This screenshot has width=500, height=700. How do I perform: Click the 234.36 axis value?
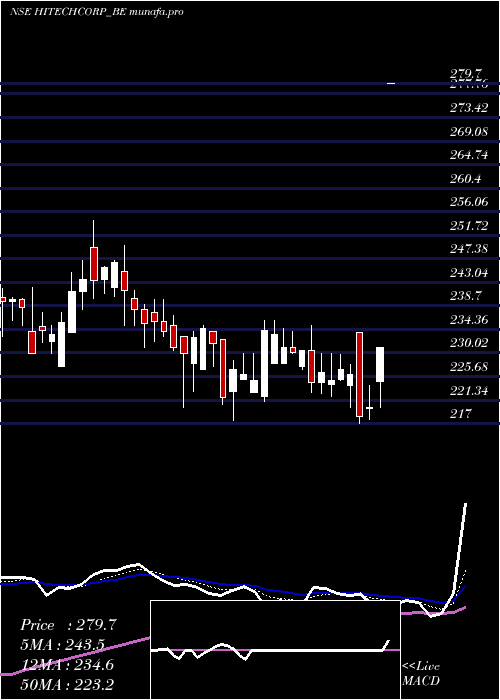[x=468, y=319]
